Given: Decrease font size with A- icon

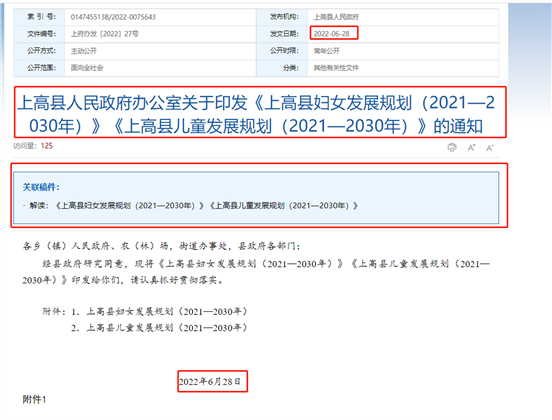Looking at the screenshot, I should tap(490, 148).
